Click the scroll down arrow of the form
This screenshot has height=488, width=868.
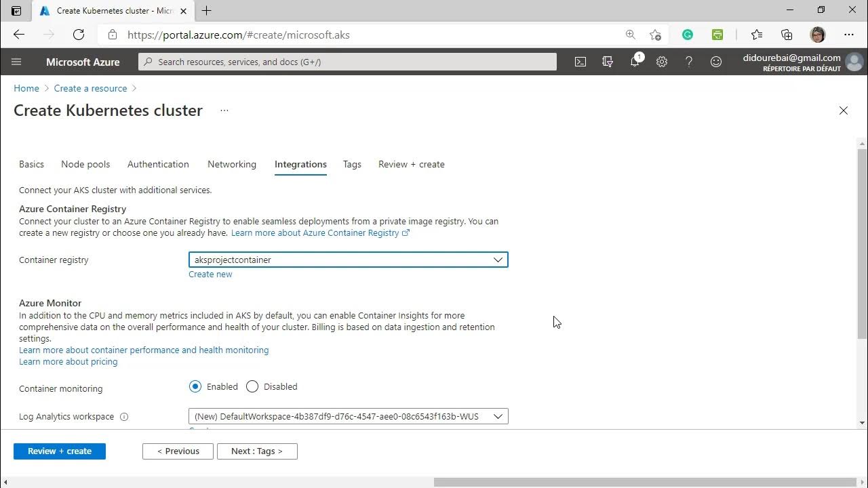[x=863, y=423]
